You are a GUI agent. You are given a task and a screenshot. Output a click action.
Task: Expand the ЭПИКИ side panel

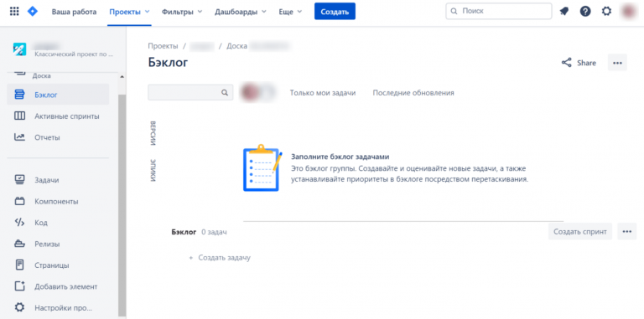coord(153,170)
